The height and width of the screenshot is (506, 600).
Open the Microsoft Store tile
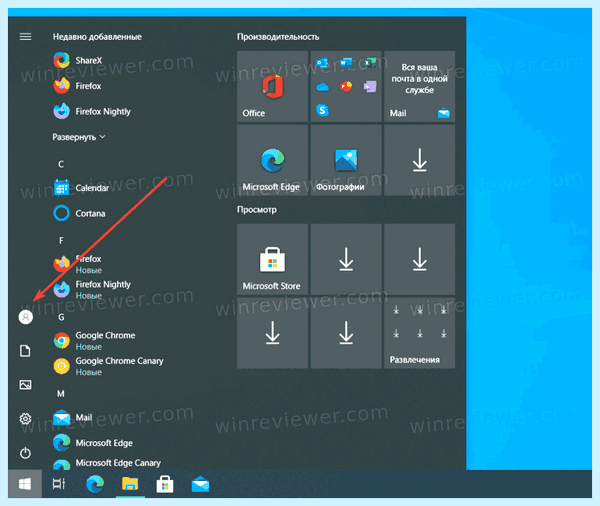point(272,259)
